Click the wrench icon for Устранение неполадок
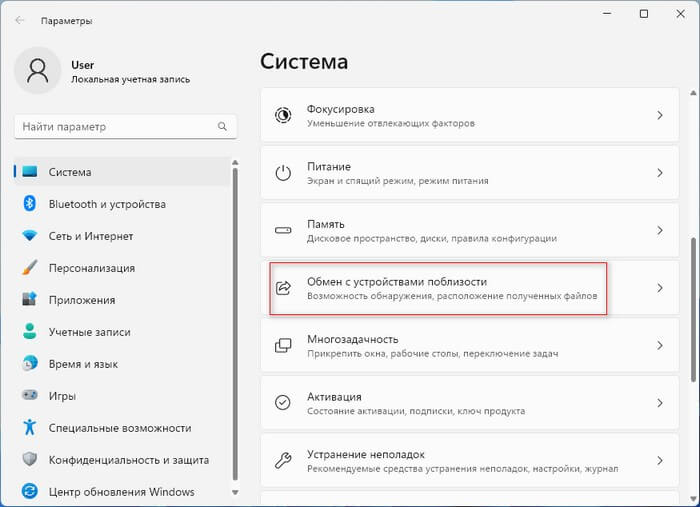Viewport: 700px width, 507px height. [283, 461]
